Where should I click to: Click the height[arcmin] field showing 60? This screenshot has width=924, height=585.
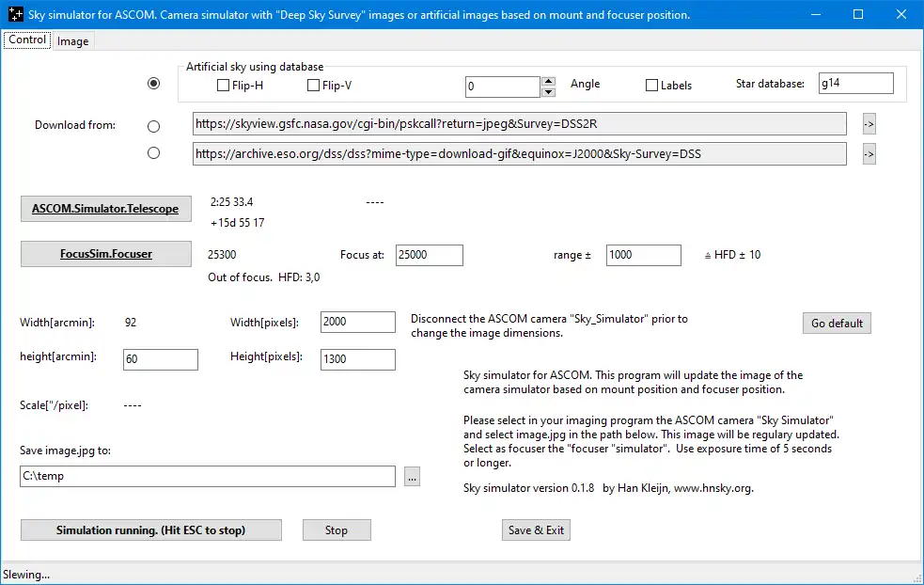(161, 359)
